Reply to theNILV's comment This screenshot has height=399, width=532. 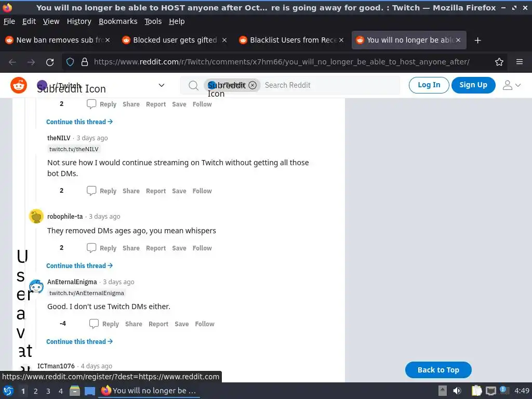(x=108, y=191)
